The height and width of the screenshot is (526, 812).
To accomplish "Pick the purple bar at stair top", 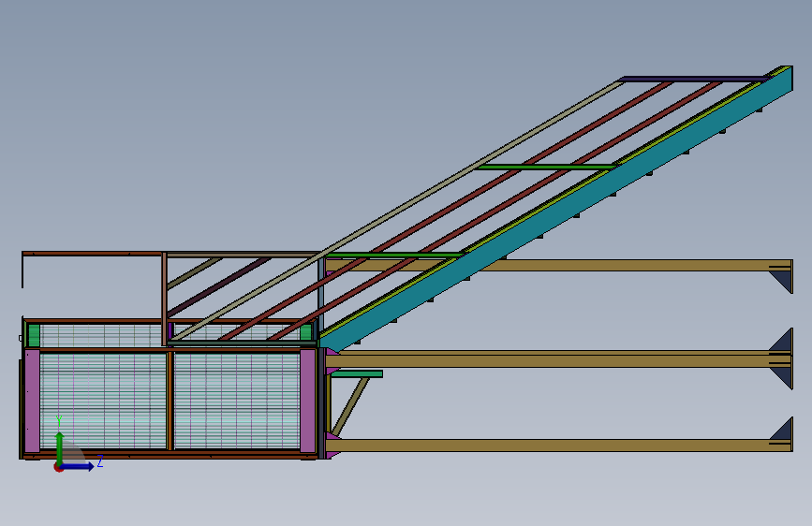I will click(x=695, y=80).
